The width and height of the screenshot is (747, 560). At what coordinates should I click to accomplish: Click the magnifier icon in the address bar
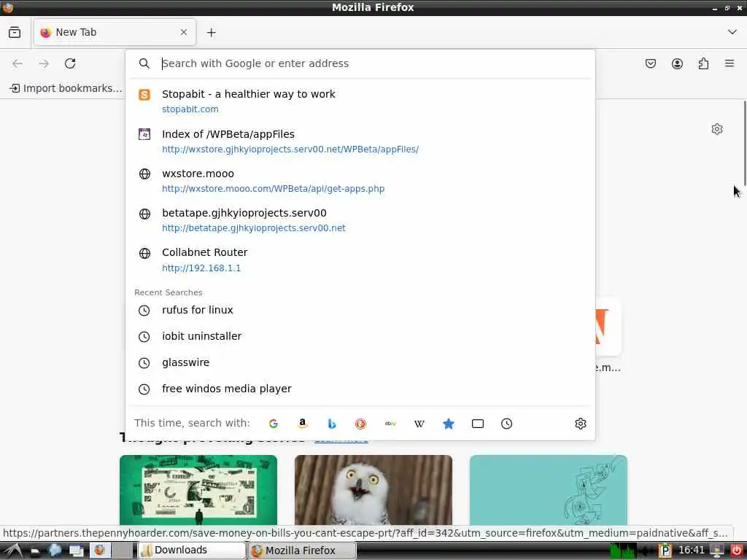(144, 63)
